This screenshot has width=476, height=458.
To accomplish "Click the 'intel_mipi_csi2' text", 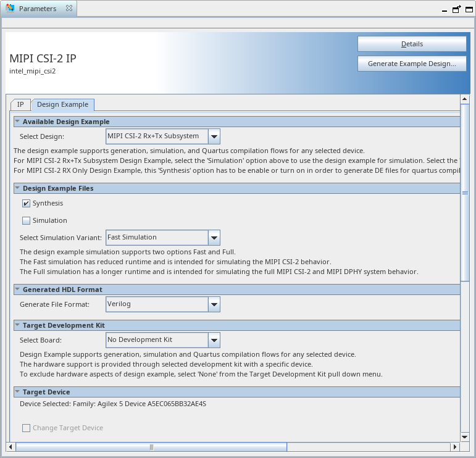I will [x=33, y=72].
